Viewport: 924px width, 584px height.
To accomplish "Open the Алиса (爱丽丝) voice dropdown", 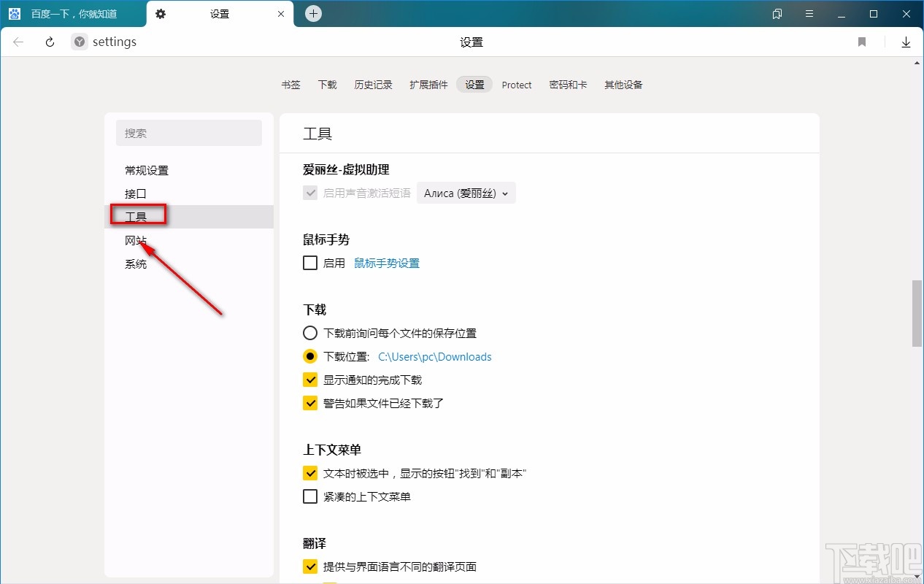I will [x=466, y=193].
